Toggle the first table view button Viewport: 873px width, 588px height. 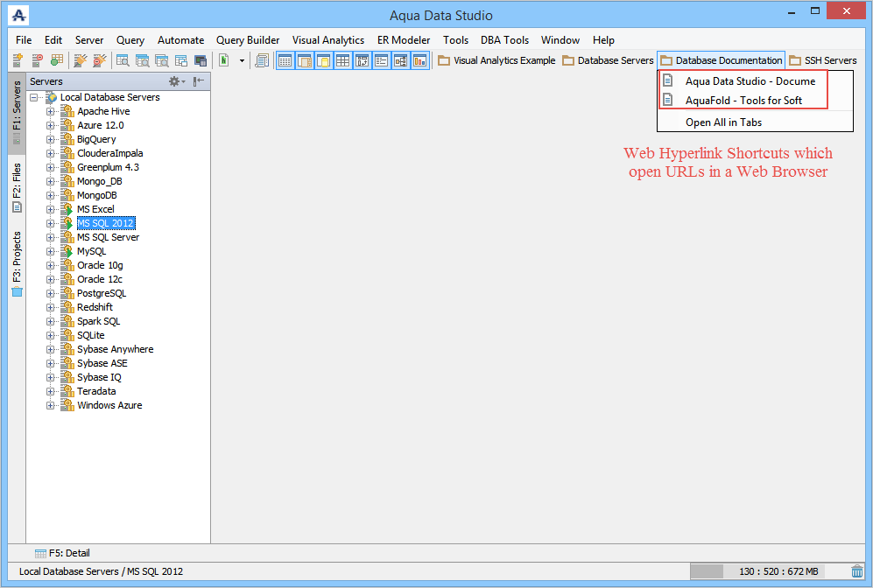[285, 60]
